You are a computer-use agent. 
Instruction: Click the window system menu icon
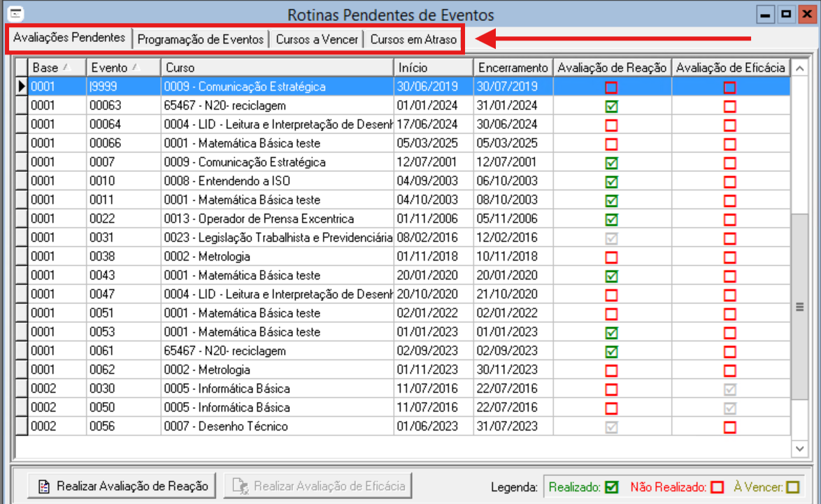coord(12,13)
